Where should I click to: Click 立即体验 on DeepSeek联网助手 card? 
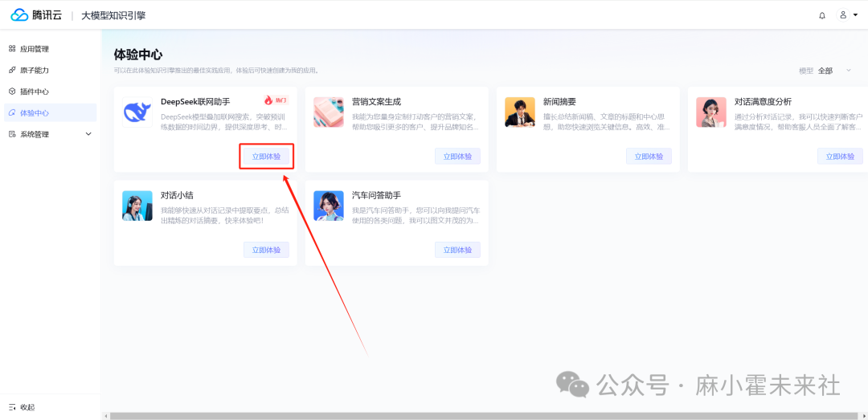point(266,157)
